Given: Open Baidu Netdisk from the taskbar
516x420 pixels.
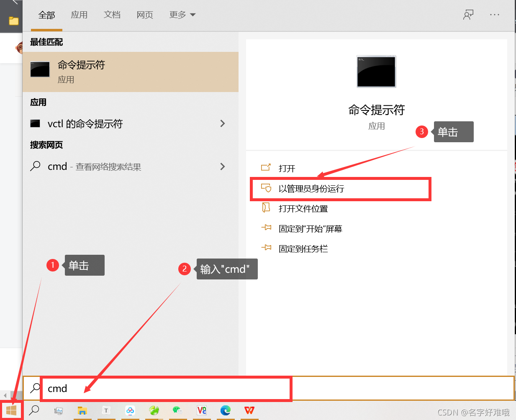Looking at the screenshot, I should (130, 411).
